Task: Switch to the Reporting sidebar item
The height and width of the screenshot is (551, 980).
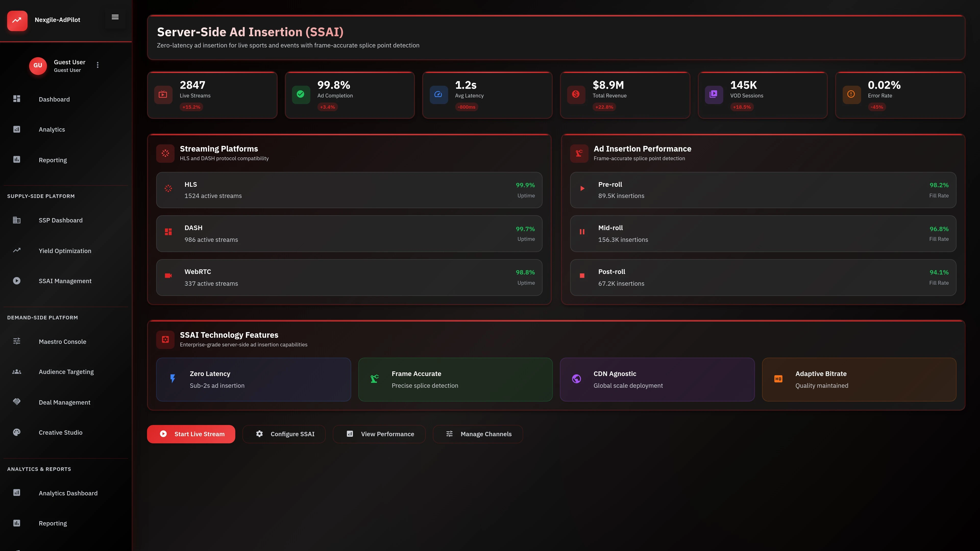Action: [53, 160]
